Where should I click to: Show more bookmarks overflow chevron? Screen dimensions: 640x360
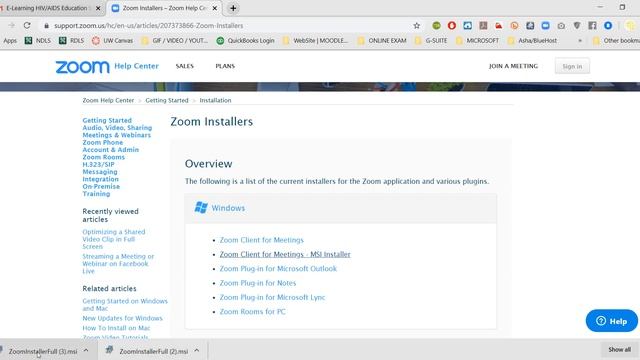tap(580, 40)
